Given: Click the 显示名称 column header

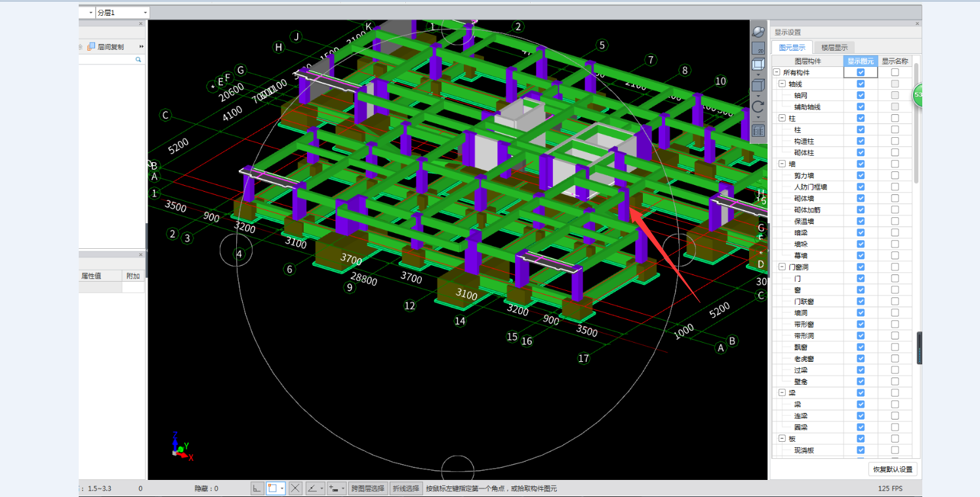Looking at the screenshot, I should pos(895,61).
